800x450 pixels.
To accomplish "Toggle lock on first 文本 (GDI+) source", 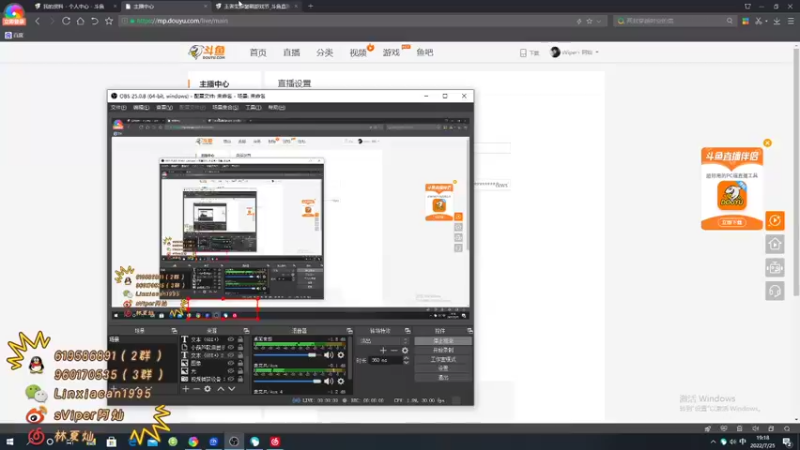I will click(x=240, y=339).
